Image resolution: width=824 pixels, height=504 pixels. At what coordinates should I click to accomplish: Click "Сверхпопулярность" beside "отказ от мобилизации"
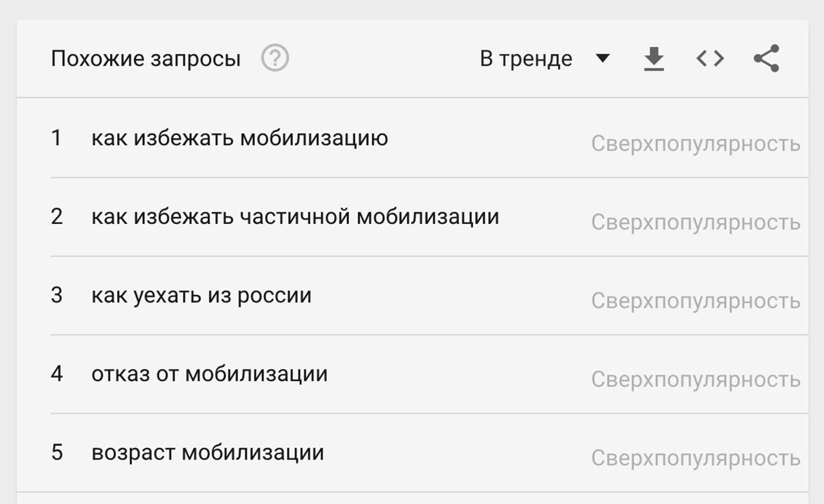pos(696,380)
